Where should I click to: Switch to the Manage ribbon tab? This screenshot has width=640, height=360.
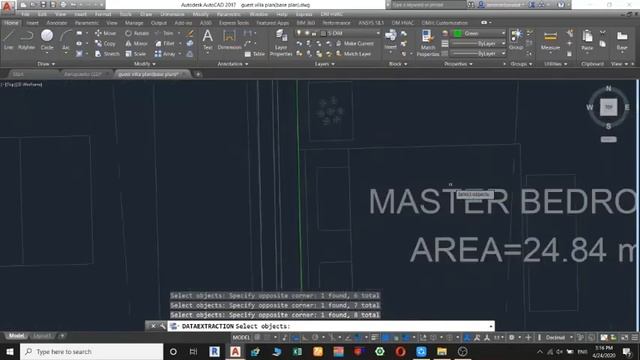pos(134,23)
